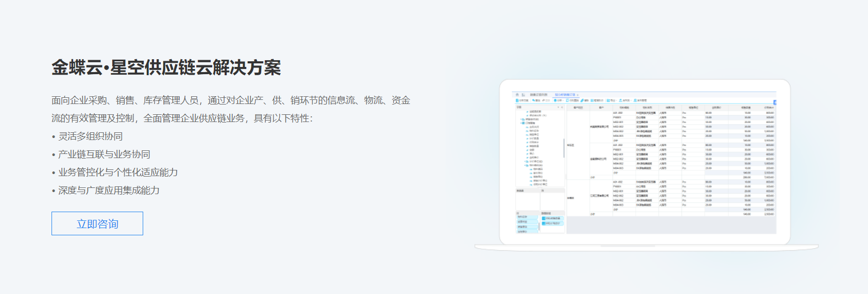Select the active blue-underlined report tab
This screenshot has height=294, width=868.
[565, 95]
